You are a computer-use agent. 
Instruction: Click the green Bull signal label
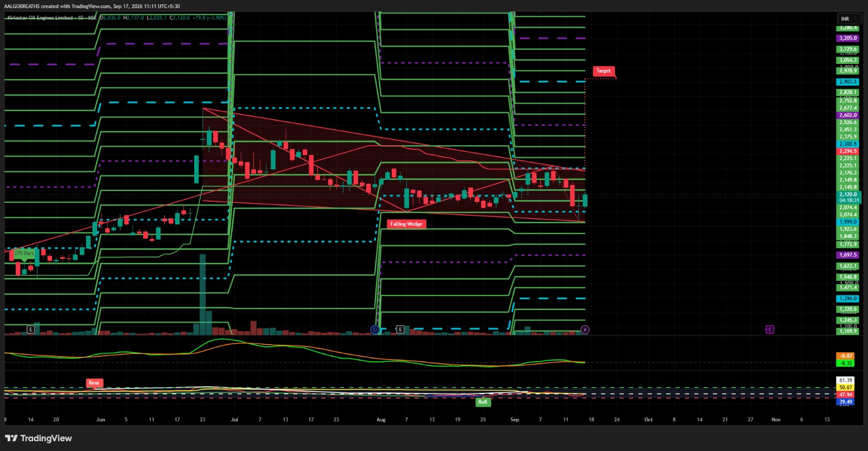pos(482,402)
